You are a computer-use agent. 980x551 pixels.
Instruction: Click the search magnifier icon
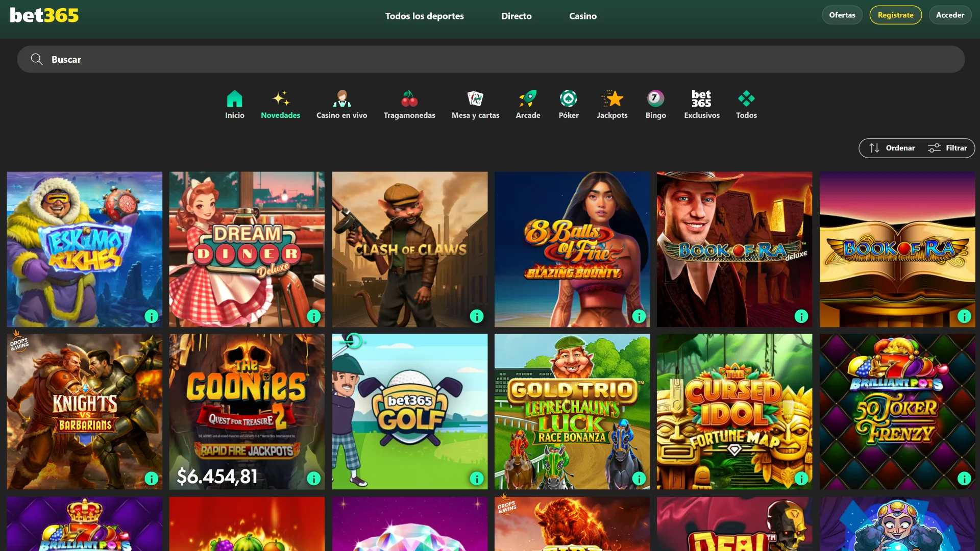tap(36, 59)
